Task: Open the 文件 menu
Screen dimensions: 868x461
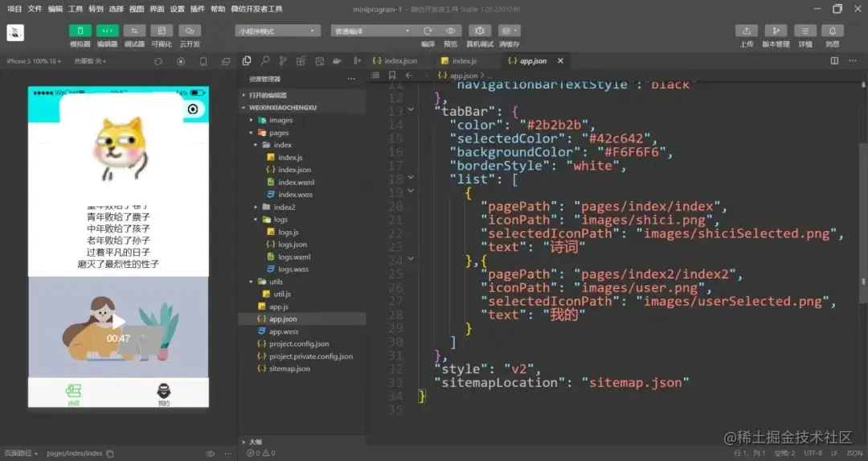Action: (35, 9)
